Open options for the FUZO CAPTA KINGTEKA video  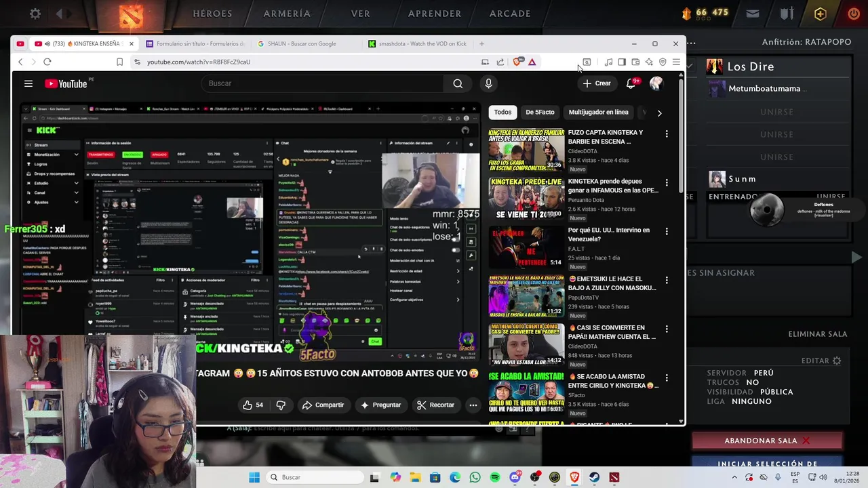coord(667,134)
